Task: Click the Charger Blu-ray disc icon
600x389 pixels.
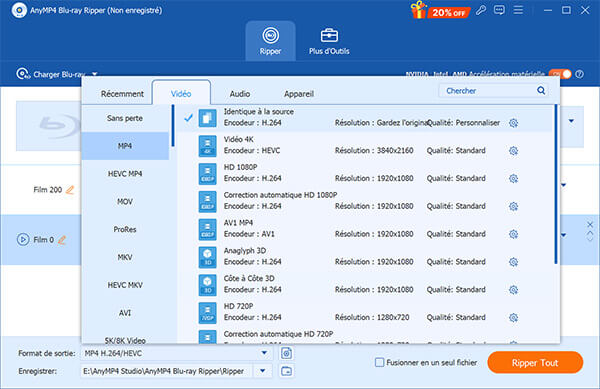Action: 23,73
